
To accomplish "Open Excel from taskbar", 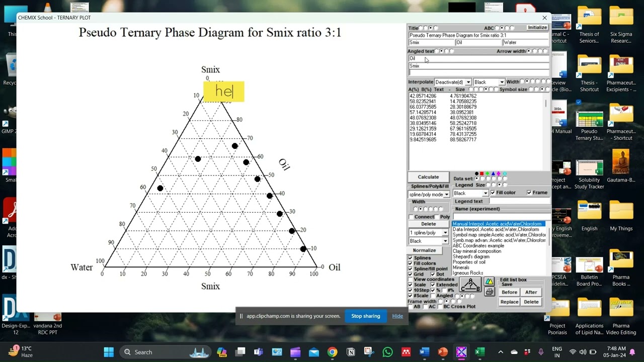I will tap(480, 352).
